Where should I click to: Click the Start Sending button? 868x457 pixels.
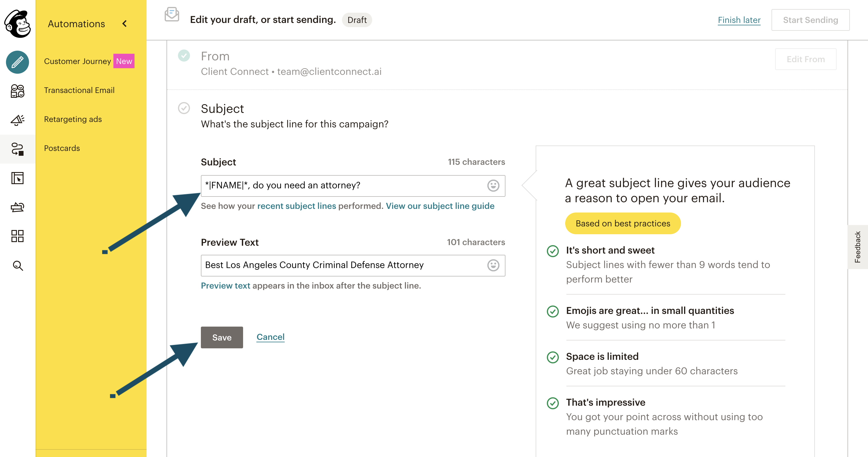(x=810, y=20)
